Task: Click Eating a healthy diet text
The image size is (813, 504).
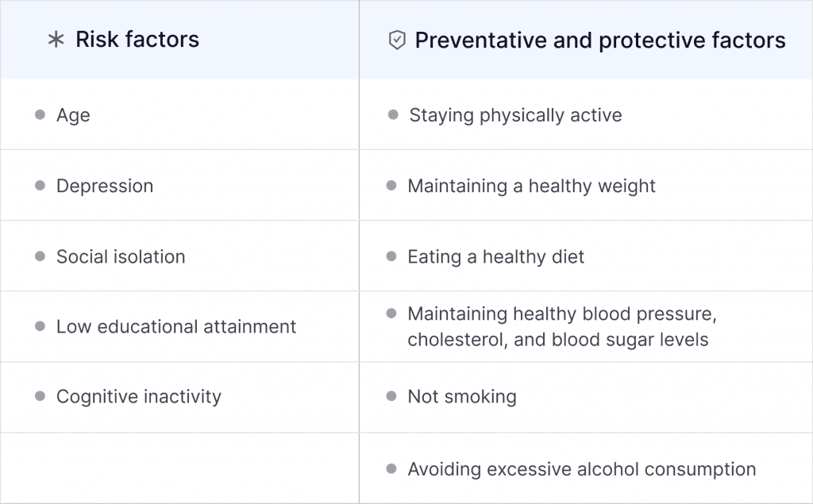Action: [x=495, y=257]
